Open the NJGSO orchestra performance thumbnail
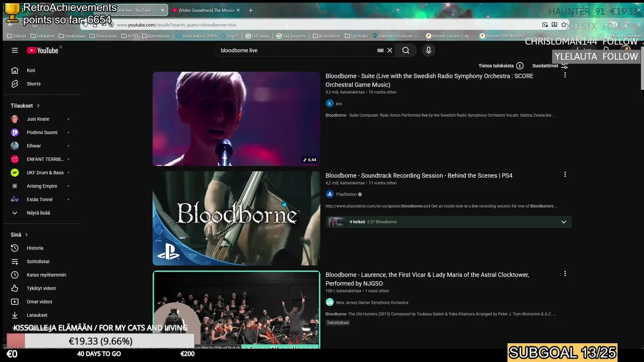 click(x=236, y=309)
